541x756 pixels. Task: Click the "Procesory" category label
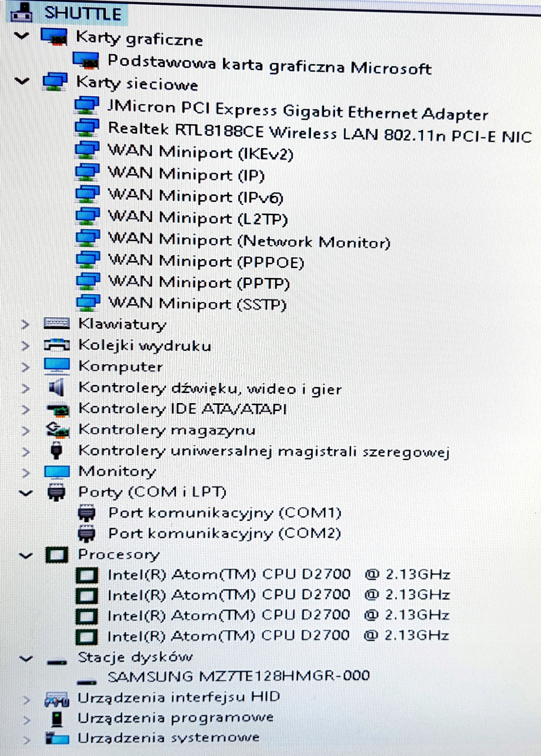point(119,555)
